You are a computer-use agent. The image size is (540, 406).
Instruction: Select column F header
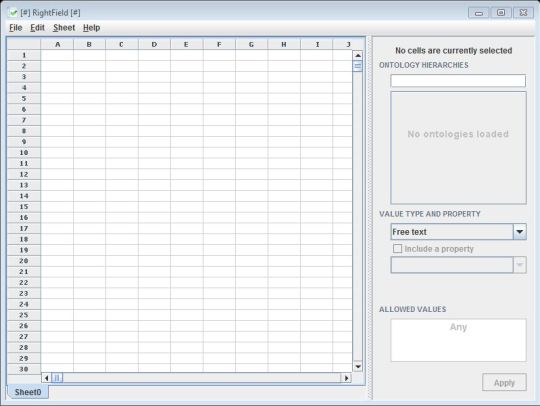click(219, 44)
